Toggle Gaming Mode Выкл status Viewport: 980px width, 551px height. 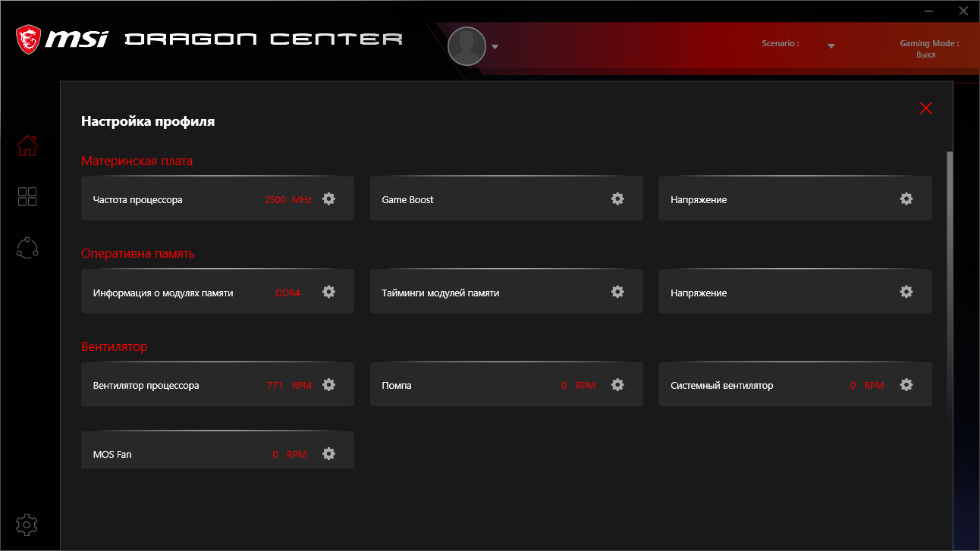pos(925,55)
